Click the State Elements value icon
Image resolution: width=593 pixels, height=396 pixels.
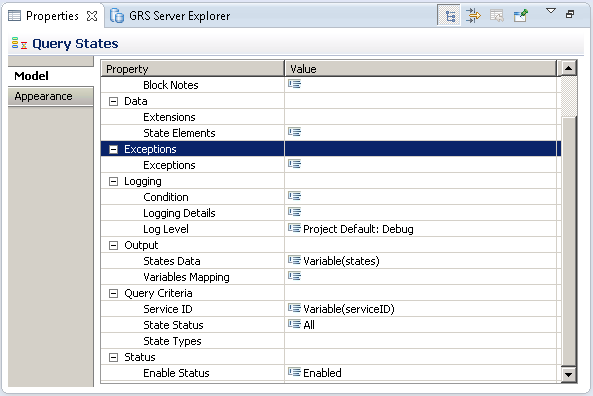coord(294,132)
